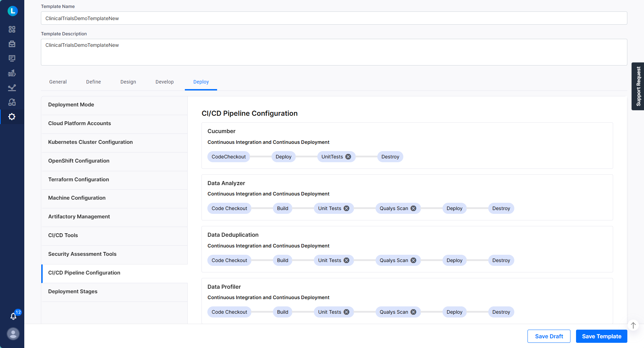This screenshot has height=348, width=644.
Task: Open the analytics graph icon in sidebar
Action: 12,87
